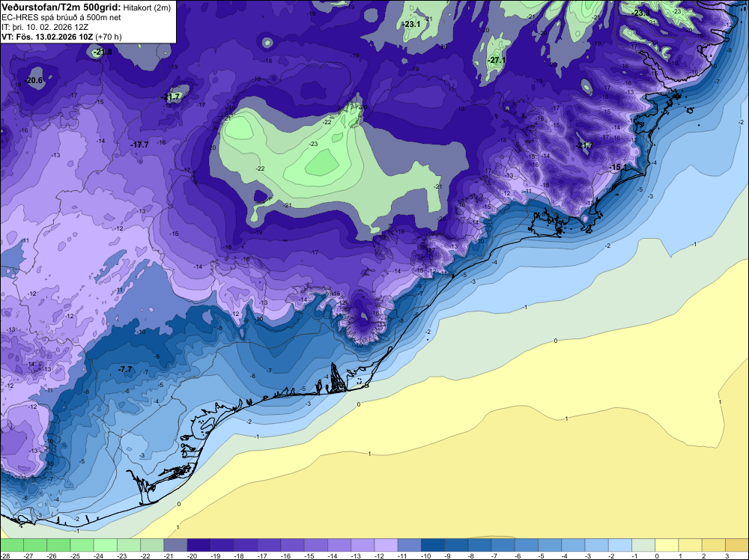The image size is (749, 560).
Task: Select the 2 swatch in the legend
Action: click(x=714, y=545)
